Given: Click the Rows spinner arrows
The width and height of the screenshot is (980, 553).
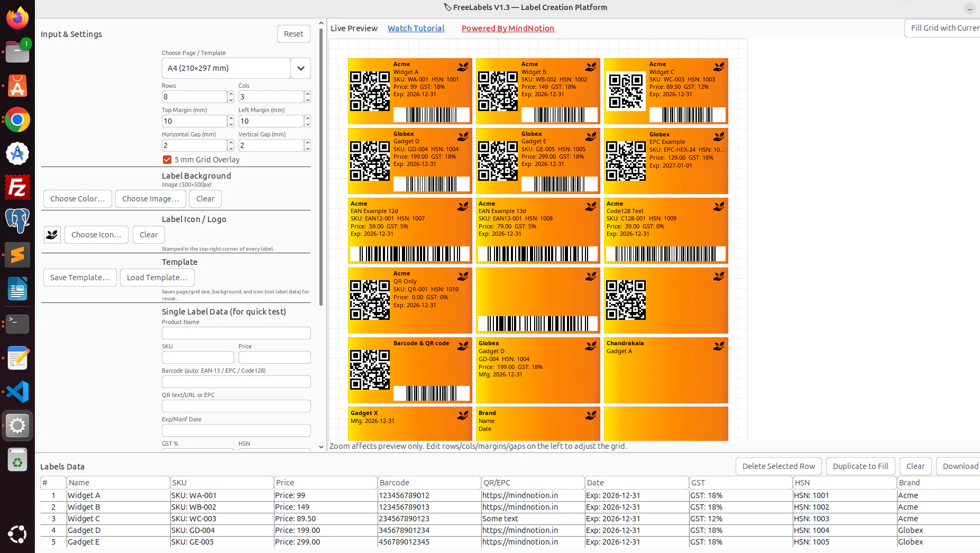Looking at the screenshot, I should (x=231, y=97).
